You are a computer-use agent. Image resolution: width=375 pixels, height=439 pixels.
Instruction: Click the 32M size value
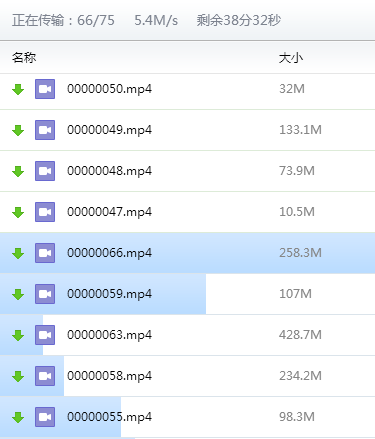pyautogui.click(x=292, y=89)
